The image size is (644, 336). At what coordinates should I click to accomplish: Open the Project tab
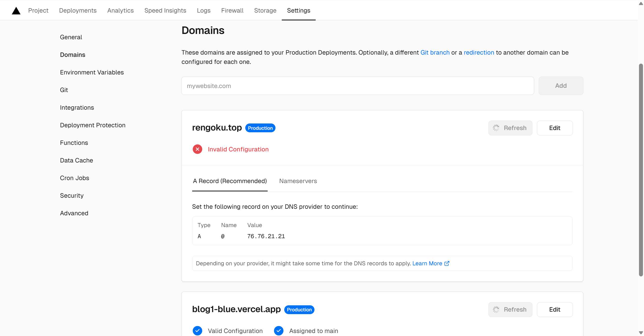coord(38,11)
